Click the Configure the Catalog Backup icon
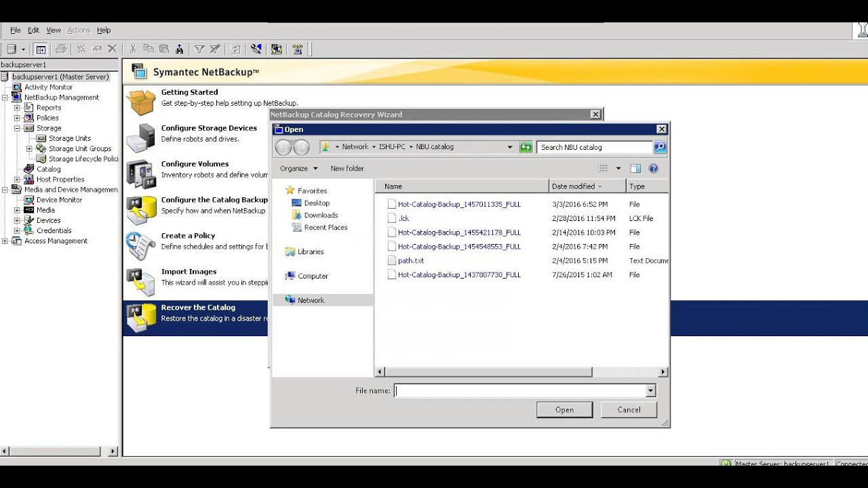Viewport: 868px width, 488px height. (x=141, y=210)
